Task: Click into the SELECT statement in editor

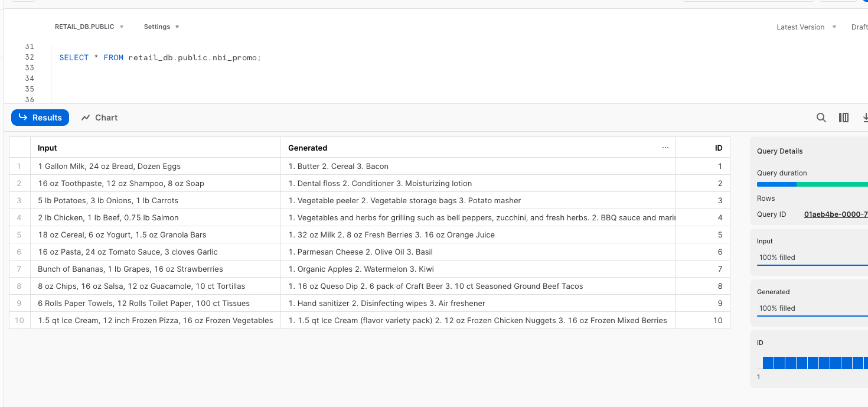Action: (159, 58)
